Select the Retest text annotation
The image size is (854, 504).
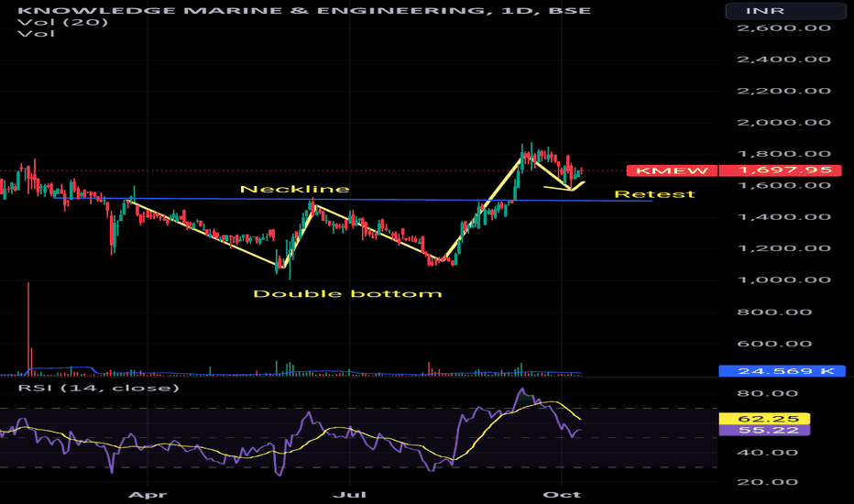(654, 194)
